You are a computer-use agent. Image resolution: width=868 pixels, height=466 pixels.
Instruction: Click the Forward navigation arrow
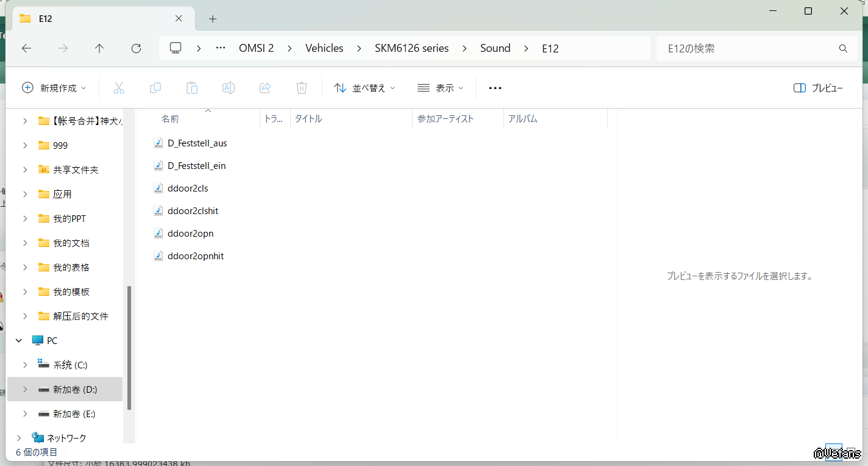pyautogui.click(x=63, y=48)
